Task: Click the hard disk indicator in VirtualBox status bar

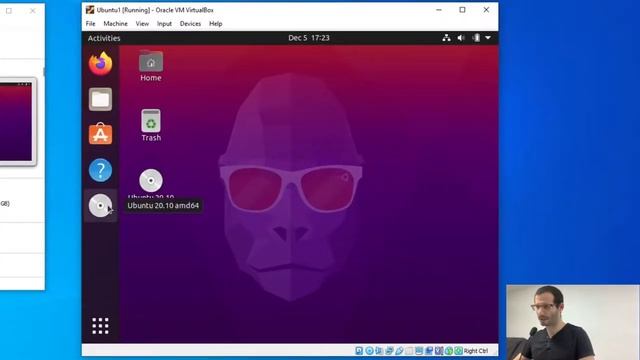Action: [360, 351]
